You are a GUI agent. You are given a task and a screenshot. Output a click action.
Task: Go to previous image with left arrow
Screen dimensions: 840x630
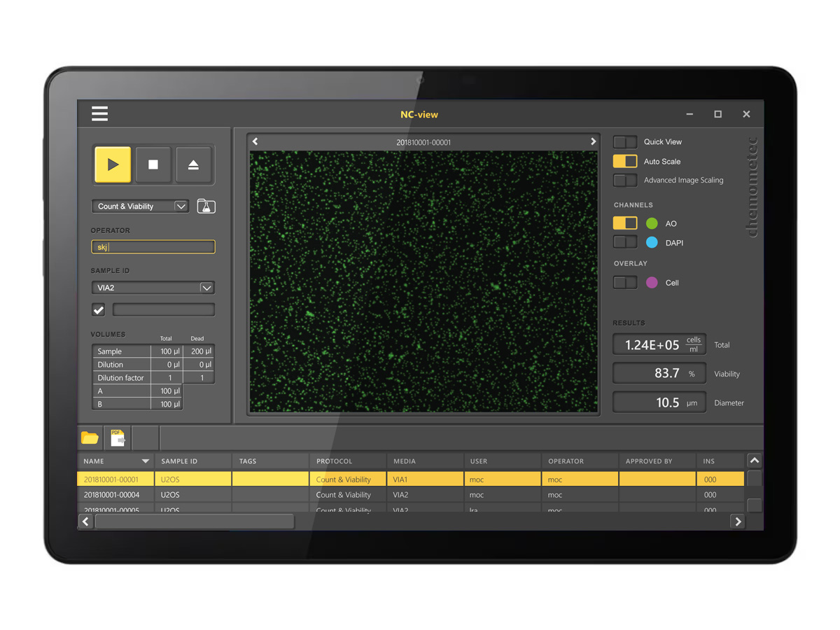tap(255, 141)
